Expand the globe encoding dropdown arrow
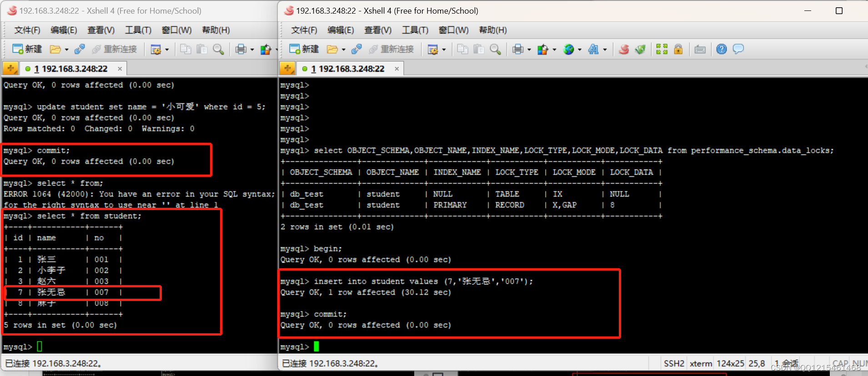 tap(579, 50)
